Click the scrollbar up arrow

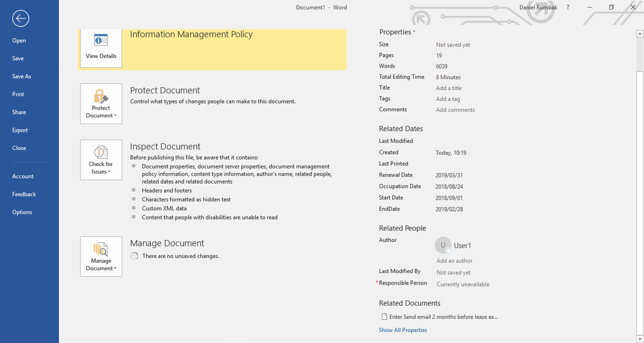tap(640, 34)
